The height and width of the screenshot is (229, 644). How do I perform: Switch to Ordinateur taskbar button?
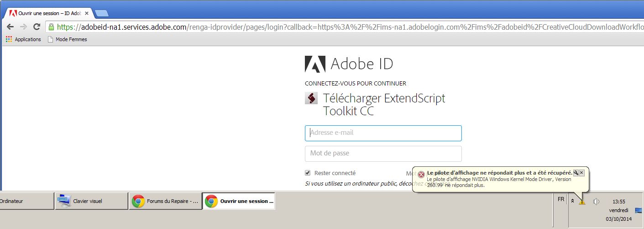point(26,201)
